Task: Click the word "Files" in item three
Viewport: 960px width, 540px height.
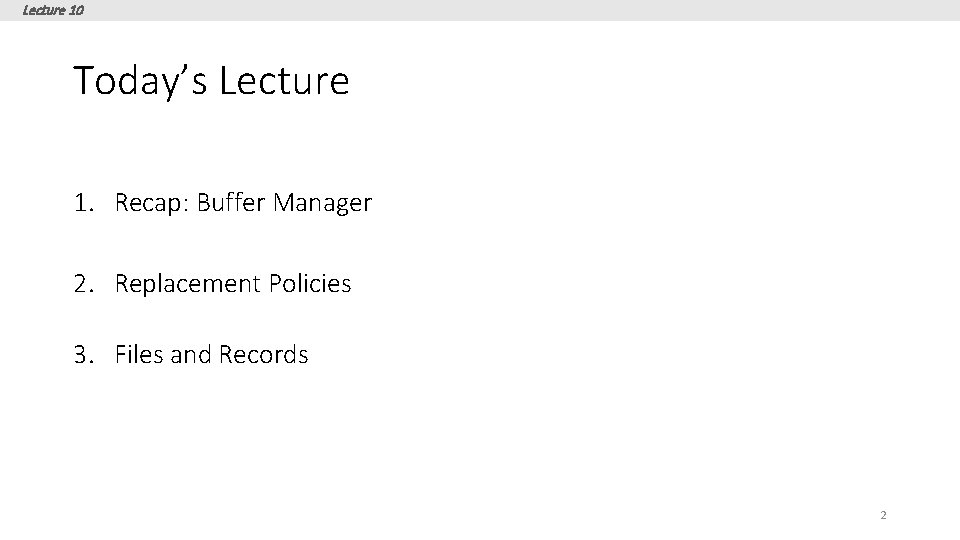Action: [139, 355]
